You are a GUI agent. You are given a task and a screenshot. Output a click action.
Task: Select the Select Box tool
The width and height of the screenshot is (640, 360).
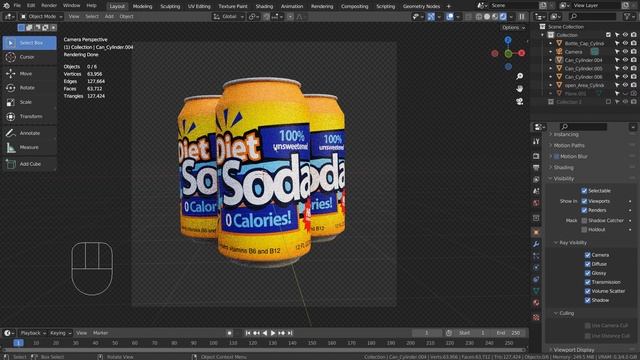[30, 43]
